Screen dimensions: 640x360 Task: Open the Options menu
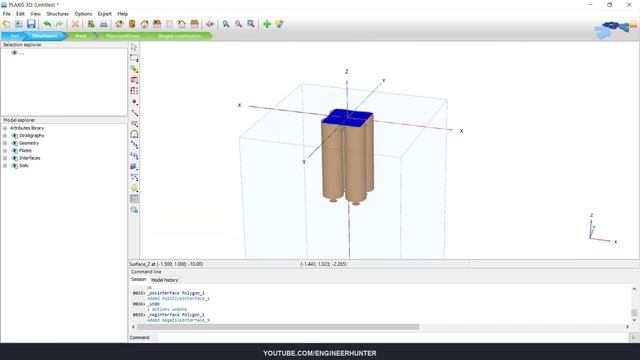point(83,13)
